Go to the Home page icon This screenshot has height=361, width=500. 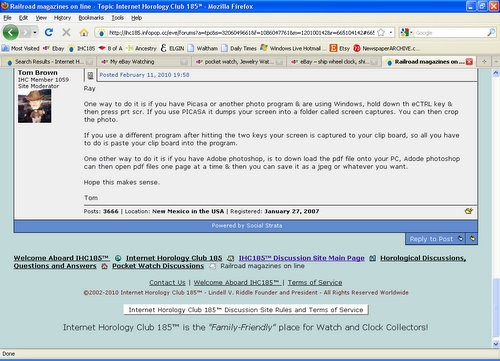tap(84, 32)
